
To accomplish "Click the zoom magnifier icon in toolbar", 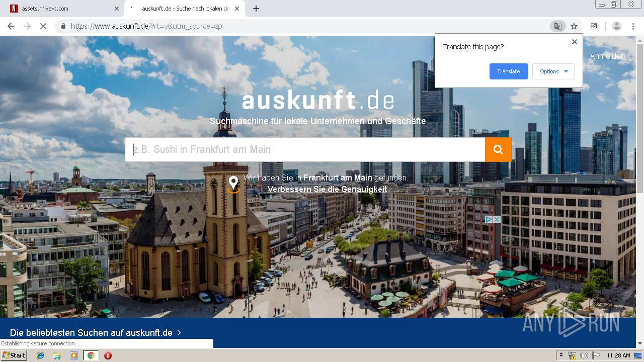I will click(594, 26).
